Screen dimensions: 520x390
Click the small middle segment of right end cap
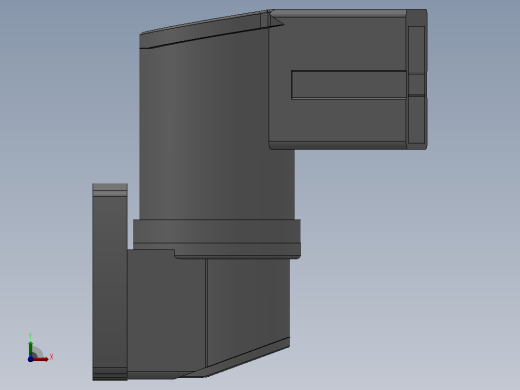(416, 85)
